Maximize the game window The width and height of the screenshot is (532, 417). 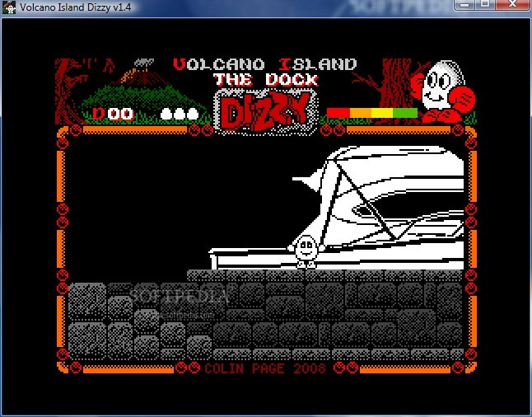pos(486,4)
